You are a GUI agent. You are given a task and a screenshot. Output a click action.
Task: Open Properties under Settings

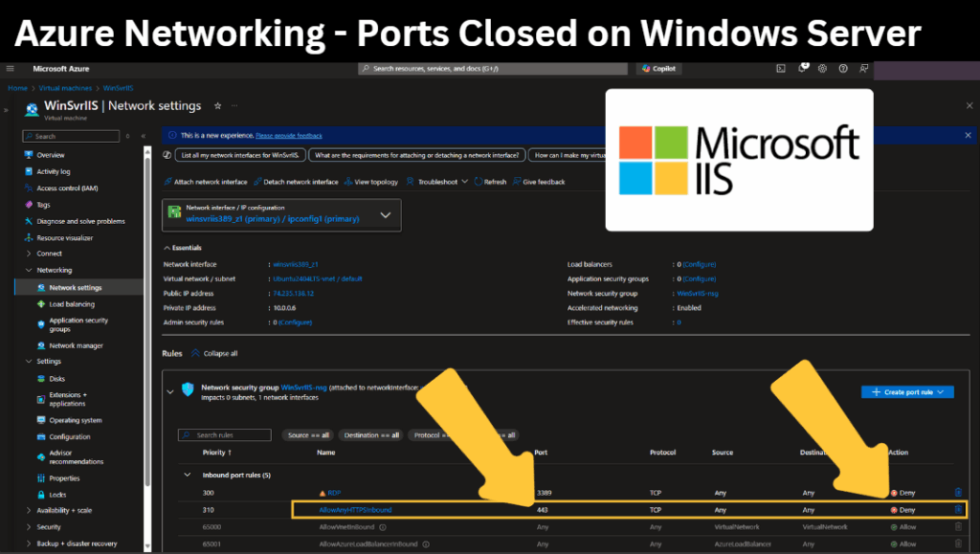(x=64, y=478)
